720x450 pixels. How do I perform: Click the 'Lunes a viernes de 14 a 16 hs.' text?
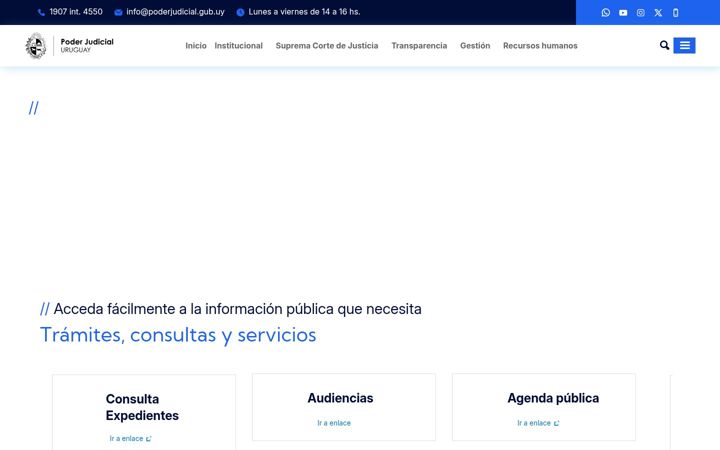tap(304, 12)
